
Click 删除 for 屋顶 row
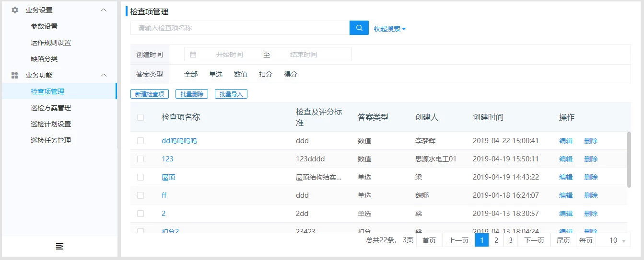[x=591, y=177]
